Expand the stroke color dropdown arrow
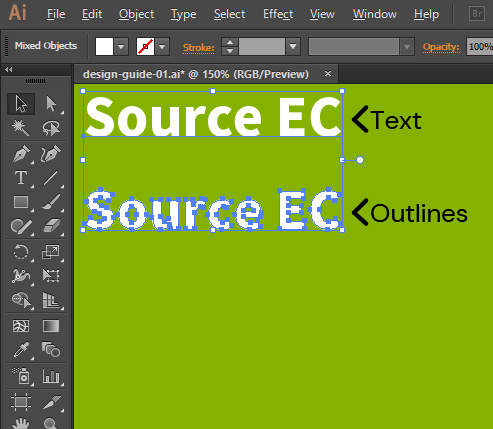The height and width of the screenshot is (429, 493). (x=162, y=47)
